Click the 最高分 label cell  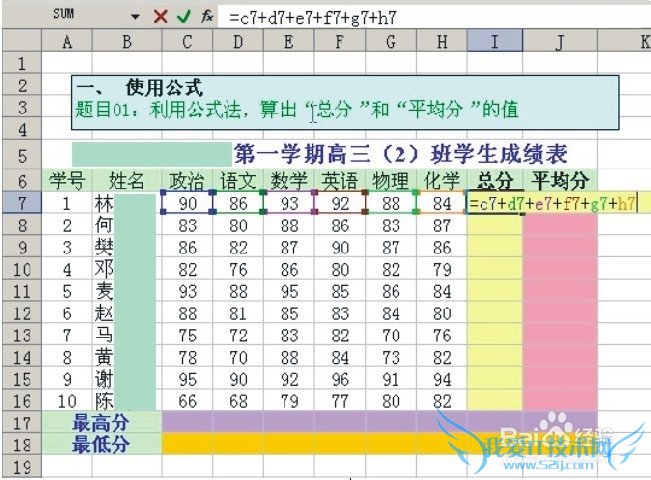(101, 423)
